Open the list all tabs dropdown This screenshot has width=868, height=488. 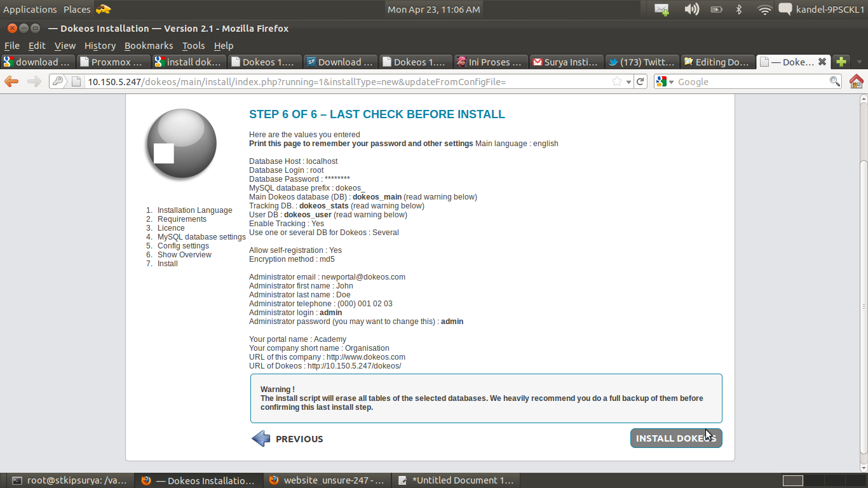860,62
